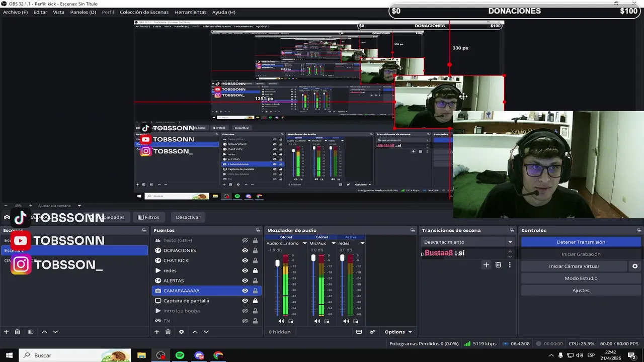Open the Archivo (F) menu

point(16,12)
